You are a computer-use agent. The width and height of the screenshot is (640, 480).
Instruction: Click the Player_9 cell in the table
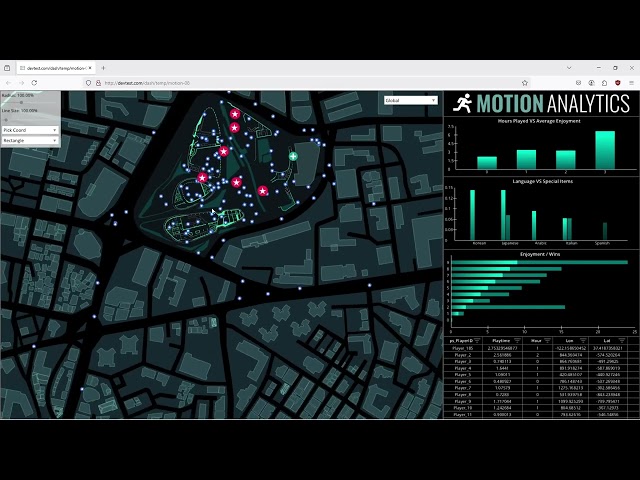pos(463,401)
